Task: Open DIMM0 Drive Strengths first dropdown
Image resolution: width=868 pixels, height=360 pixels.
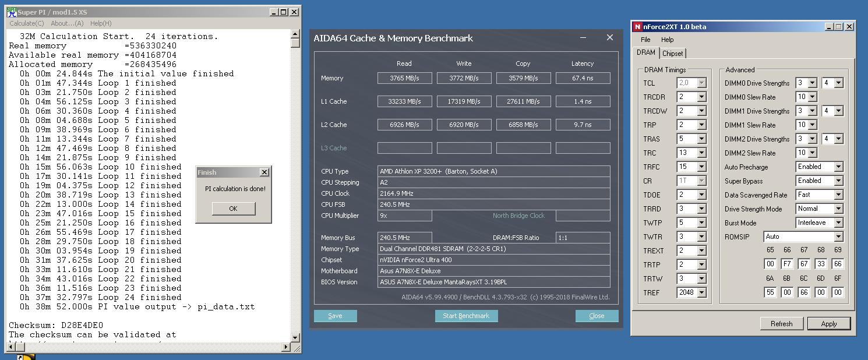Action: (812, 83)
